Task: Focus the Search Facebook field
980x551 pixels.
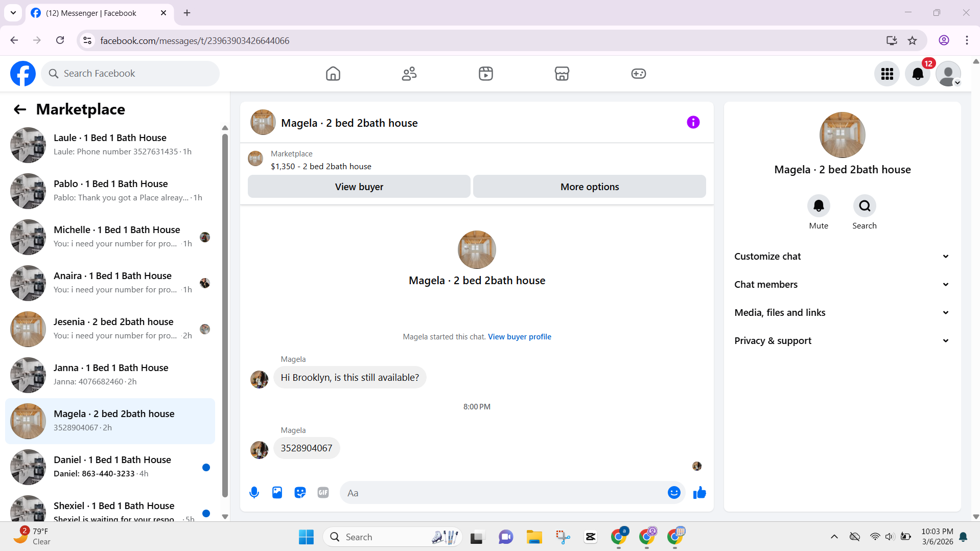Action: (x=130, y=74)
